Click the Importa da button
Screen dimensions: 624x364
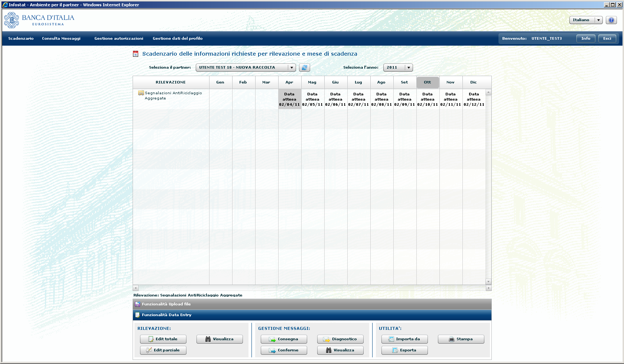pos(404,339)
